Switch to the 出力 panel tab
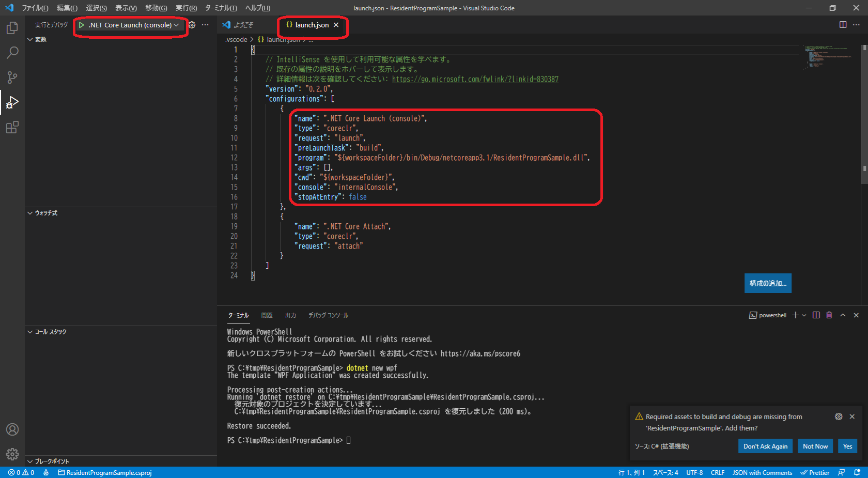This screenshot has height=478, width=868. tap(290, 315)
